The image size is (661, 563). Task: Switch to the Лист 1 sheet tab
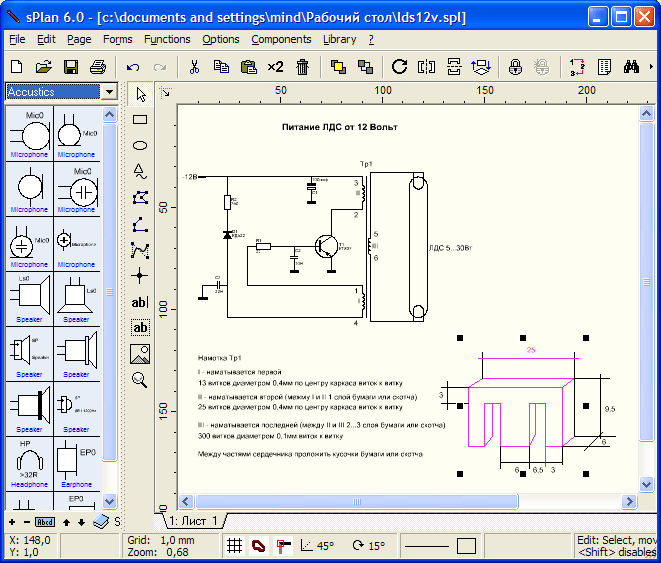coord(193,521)
